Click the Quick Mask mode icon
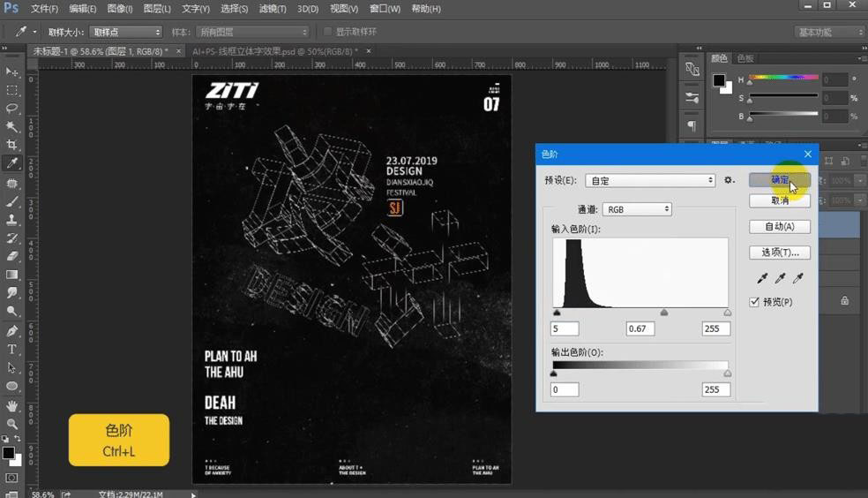Viewport: 868px width, 498px height. [x=11, y=478]
